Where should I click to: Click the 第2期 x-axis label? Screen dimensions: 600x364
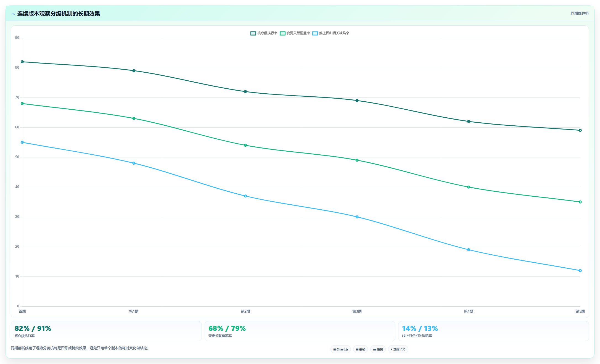245,311
